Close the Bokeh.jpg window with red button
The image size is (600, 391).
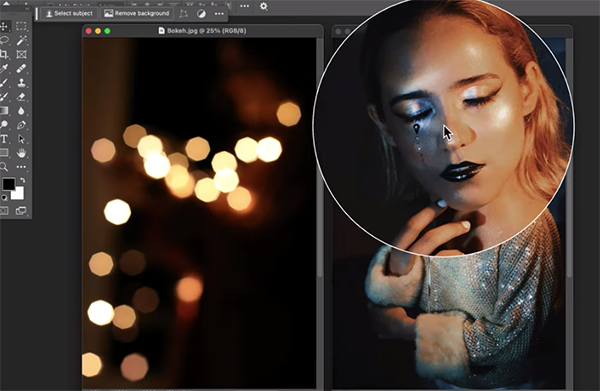click(x=89, y=31)
